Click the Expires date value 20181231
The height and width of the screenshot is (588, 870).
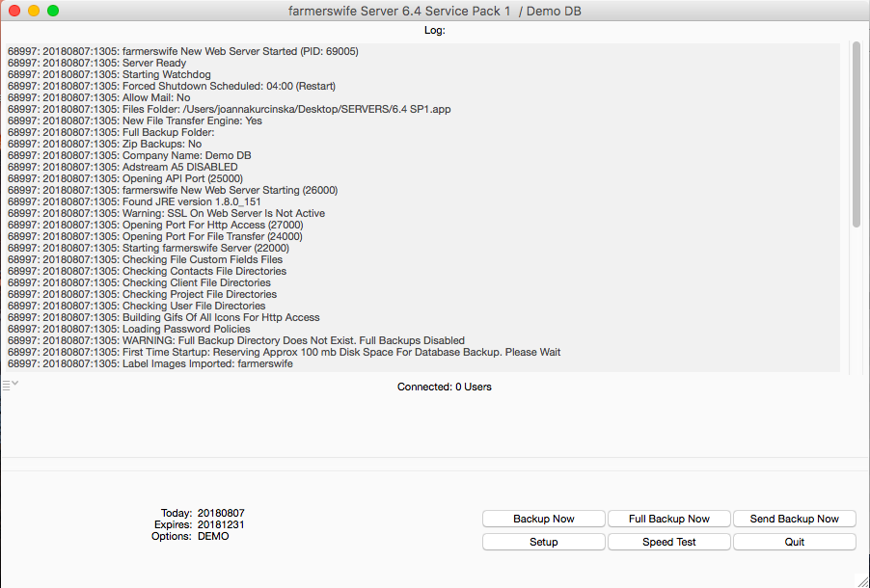coord(221,524)
